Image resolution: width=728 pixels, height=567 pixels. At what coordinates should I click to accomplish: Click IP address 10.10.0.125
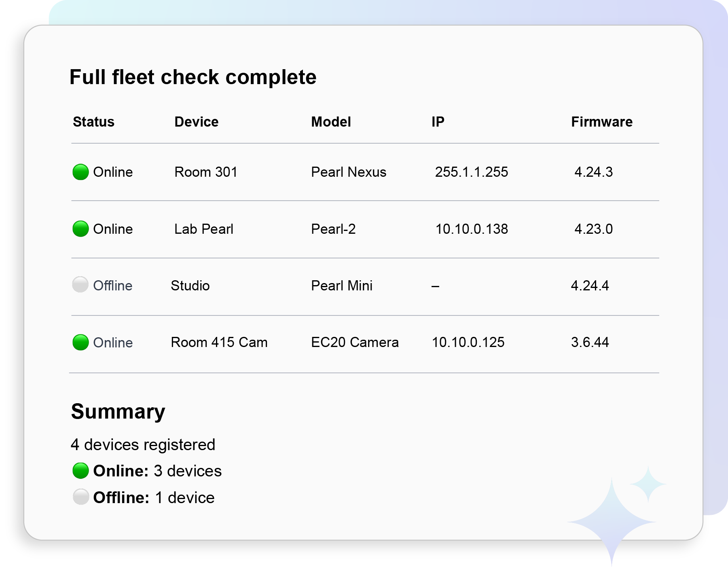pyautogui.click(x=468, y=342)
